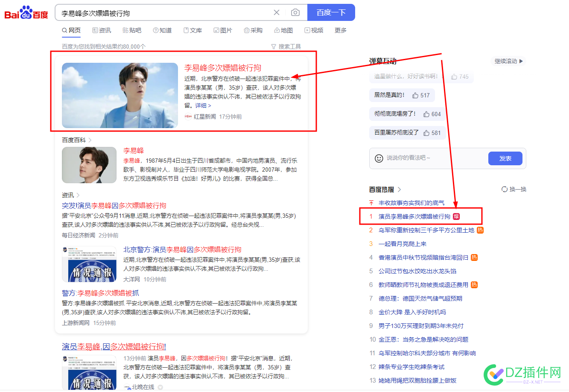
Task: Open the 知道 tab
Action: 162,30
